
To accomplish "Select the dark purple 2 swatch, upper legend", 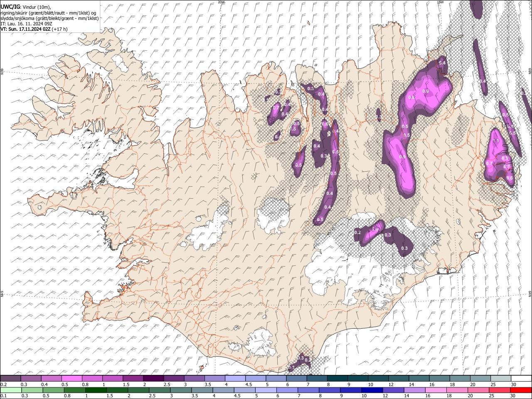I will pos(153,378).
